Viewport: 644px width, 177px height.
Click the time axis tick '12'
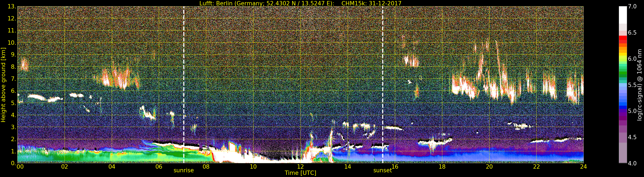tap(300, 167)
